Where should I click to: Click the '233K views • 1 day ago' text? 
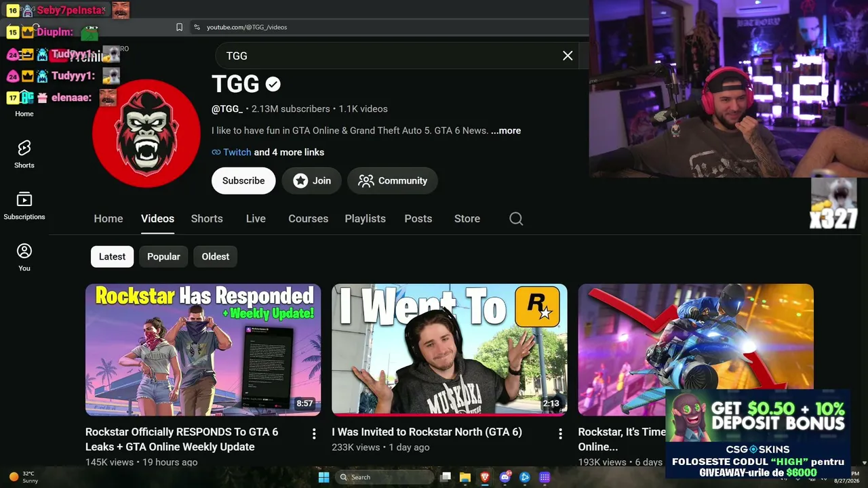[x=380, y=447]
